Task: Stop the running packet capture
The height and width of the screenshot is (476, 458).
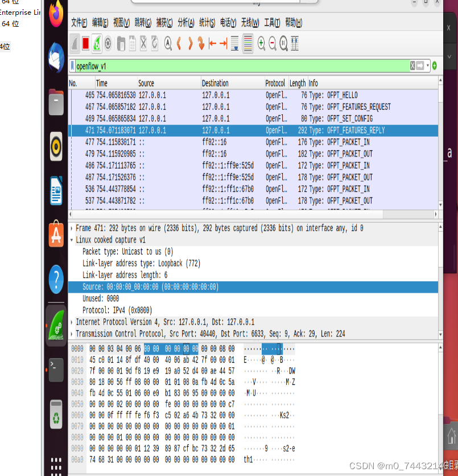Action: [x=86, y=43]
